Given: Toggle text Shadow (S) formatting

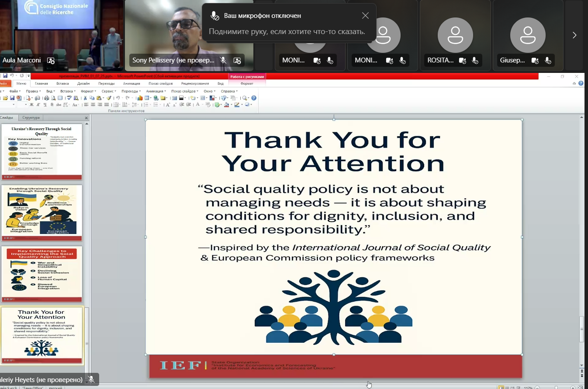Looking at the screenshot, I should pyautogui.click(x=52, y=105).
